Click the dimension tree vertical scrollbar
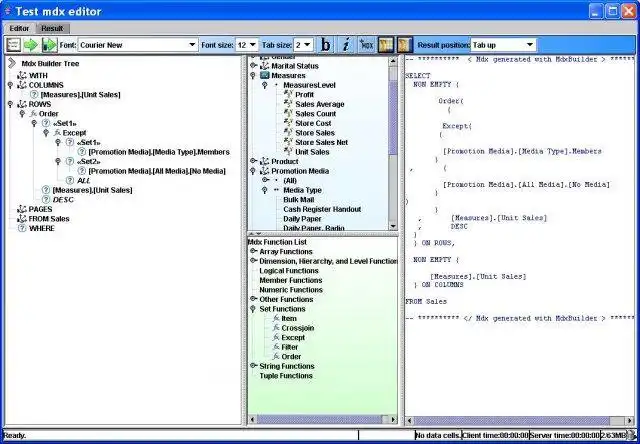The height and width of the screenshot is (444, 640). pyautogui.click(x=393, y=144)
